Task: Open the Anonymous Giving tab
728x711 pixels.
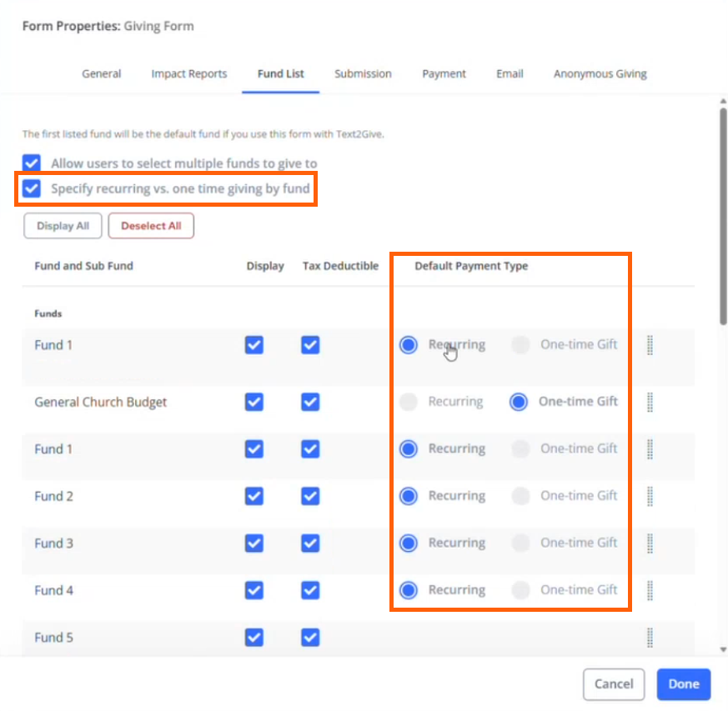Action: click(600, 73)
